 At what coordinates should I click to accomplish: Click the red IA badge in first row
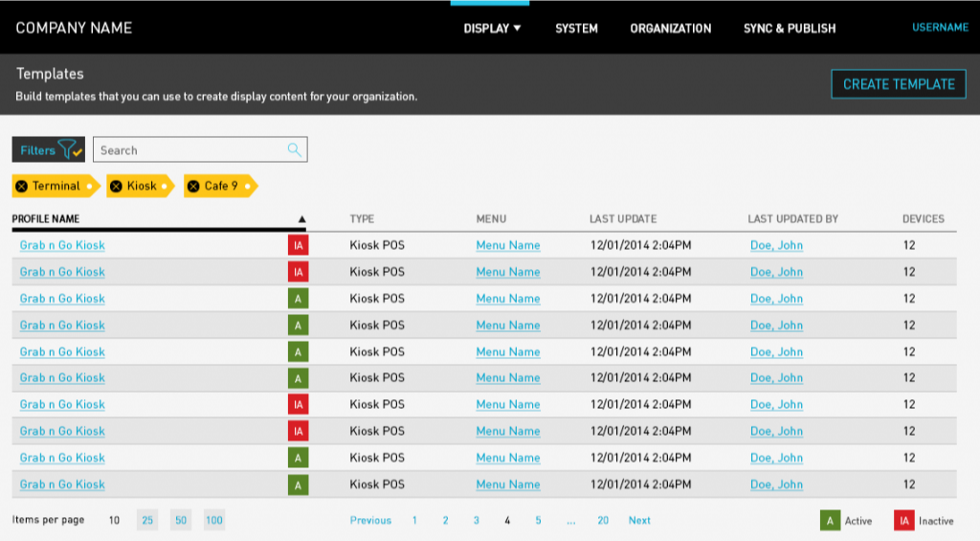pos(298,245)
